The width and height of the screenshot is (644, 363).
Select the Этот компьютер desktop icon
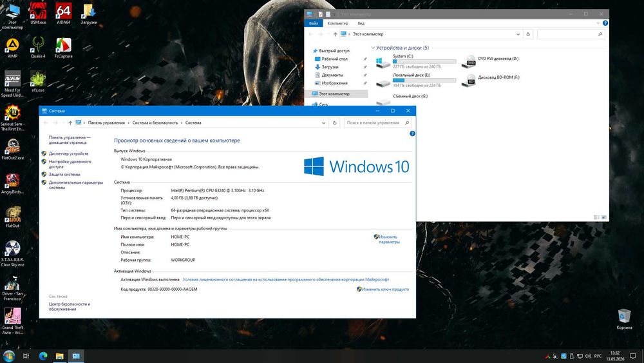coord(12,16)
